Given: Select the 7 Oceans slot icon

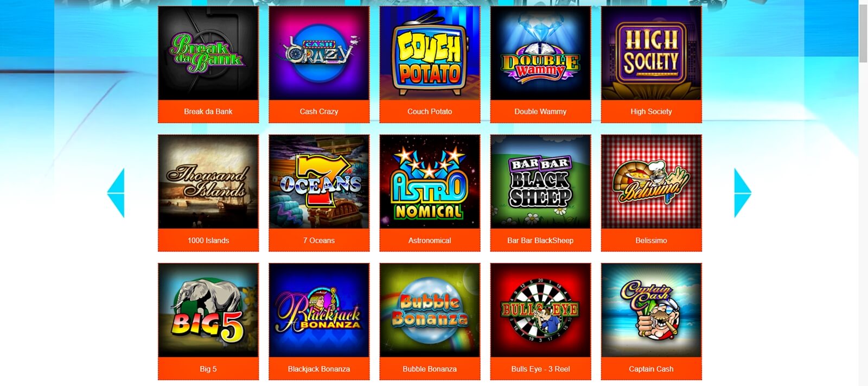Looking at the screenshot, I should tap(319, 182).
